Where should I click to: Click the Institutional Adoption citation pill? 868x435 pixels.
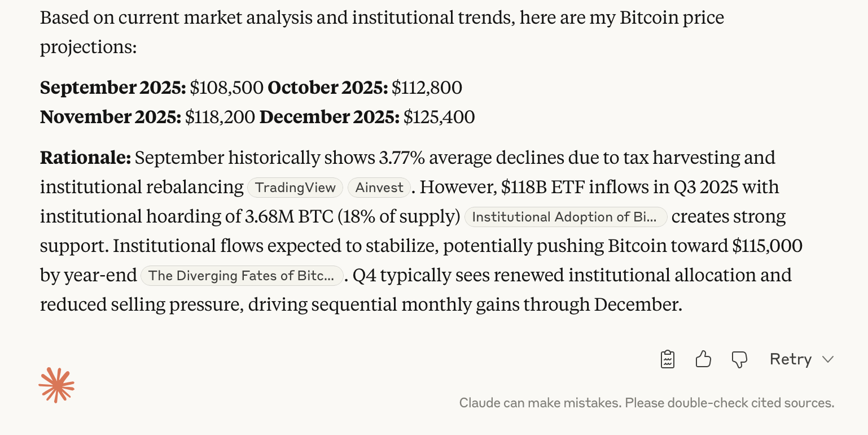(x=565, y=217)
